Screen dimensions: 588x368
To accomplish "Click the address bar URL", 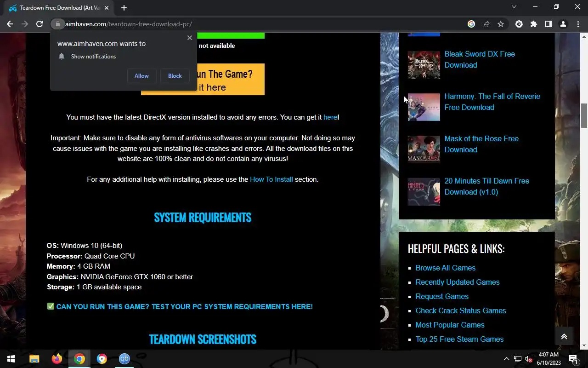I will [129, 24].
